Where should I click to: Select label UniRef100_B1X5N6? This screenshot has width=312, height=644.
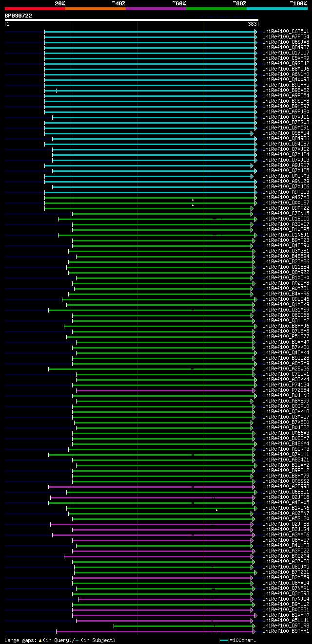coord(286,508)
